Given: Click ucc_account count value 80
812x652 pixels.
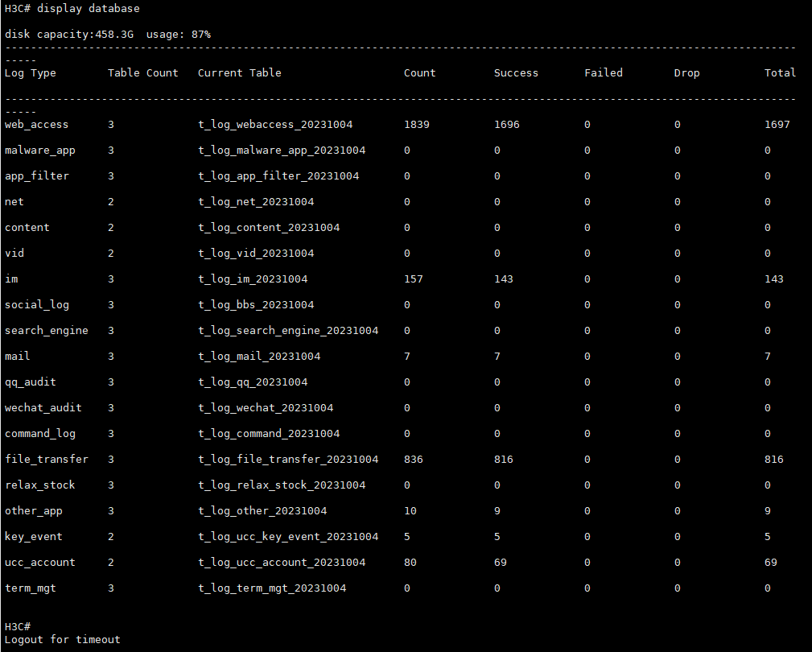Looking at the screenshot, I should (410, 563).
